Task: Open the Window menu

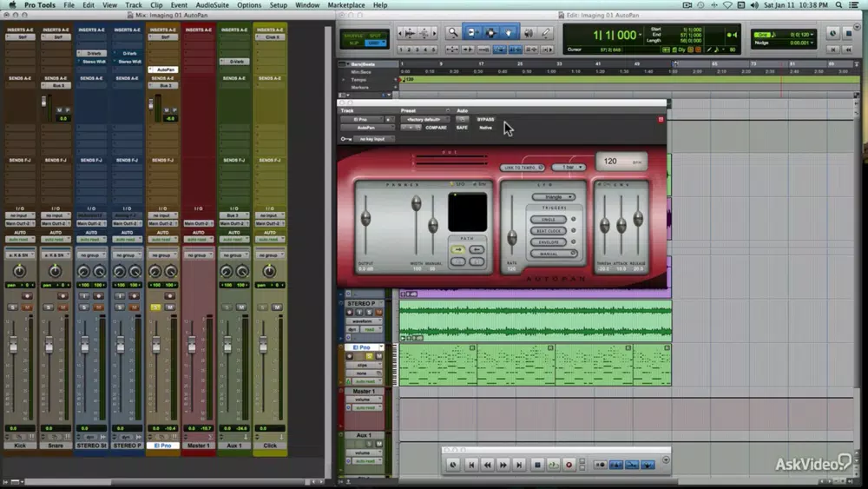Action: tap(307, 5)
